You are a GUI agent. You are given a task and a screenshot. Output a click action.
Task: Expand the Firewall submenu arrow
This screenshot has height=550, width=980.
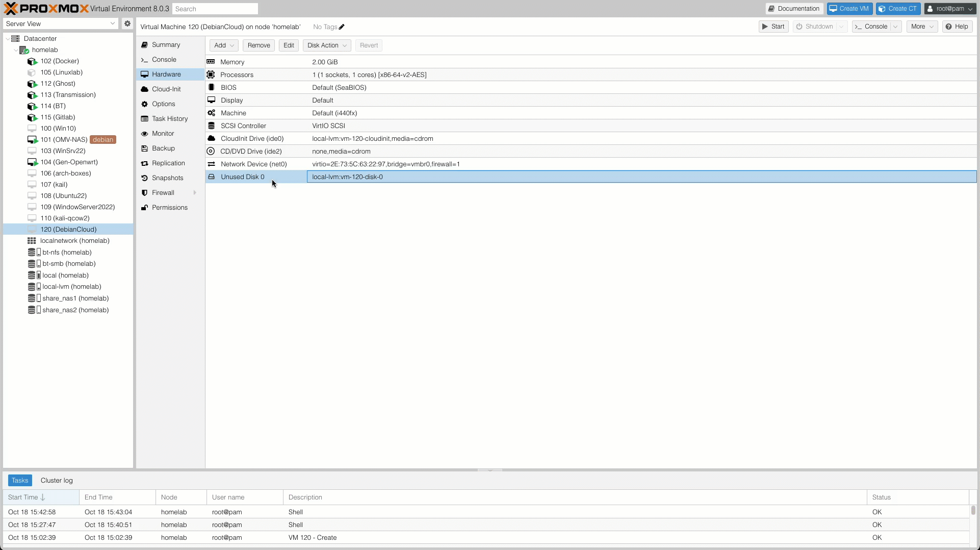(195, 193)
